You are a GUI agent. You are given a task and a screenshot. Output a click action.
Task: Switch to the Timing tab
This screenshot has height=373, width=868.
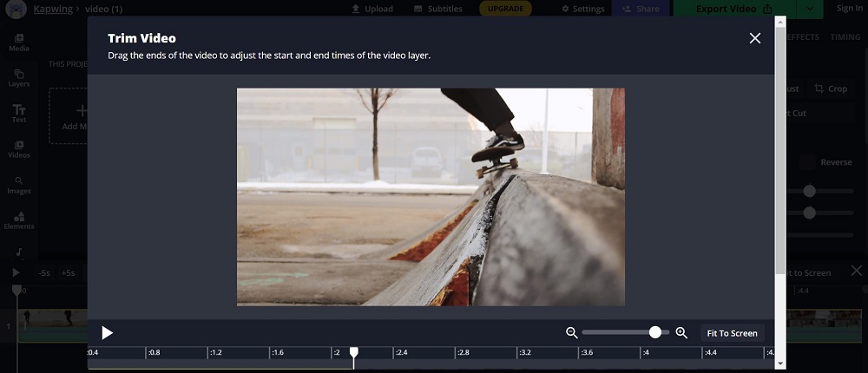tap(845, 37)
